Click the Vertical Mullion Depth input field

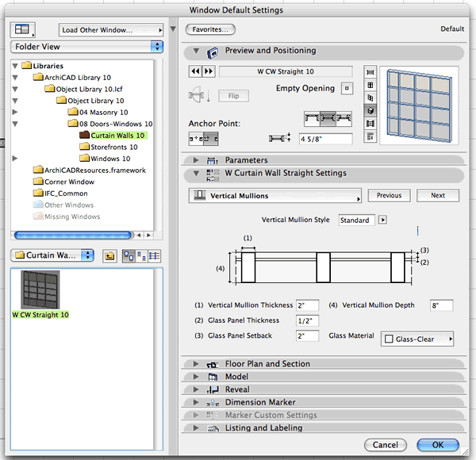click(440, 305)
